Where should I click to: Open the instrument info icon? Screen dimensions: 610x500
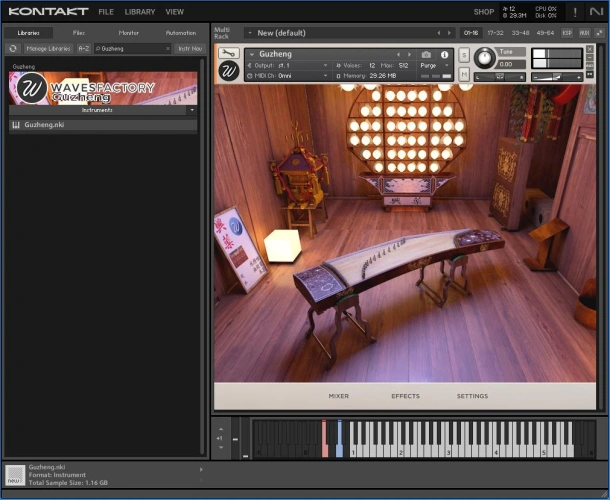(444, 54)
